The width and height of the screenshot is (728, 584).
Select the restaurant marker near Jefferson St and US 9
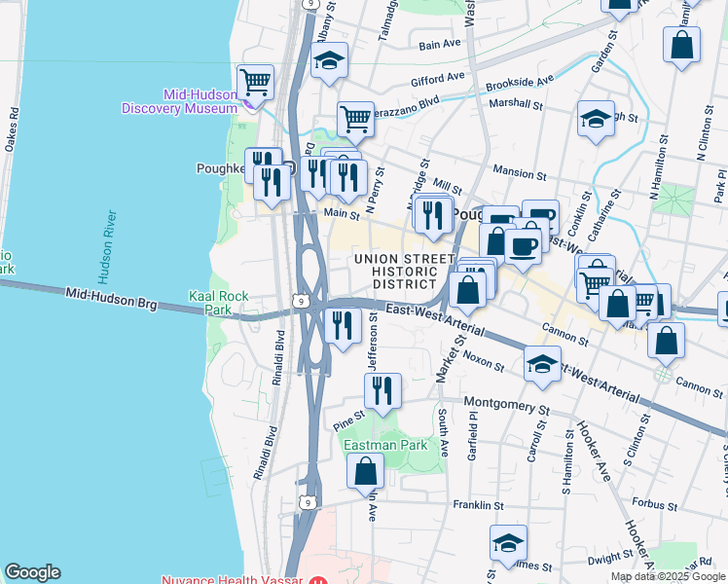click(343, 329)
